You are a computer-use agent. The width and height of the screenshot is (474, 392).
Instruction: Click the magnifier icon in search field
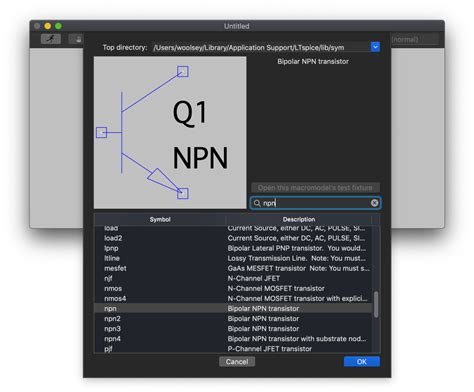coord(257,203)
